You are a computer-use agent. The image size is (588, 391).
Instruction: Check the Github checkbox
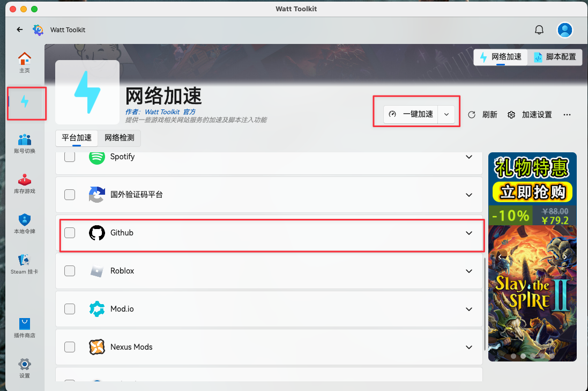[70, 233]
